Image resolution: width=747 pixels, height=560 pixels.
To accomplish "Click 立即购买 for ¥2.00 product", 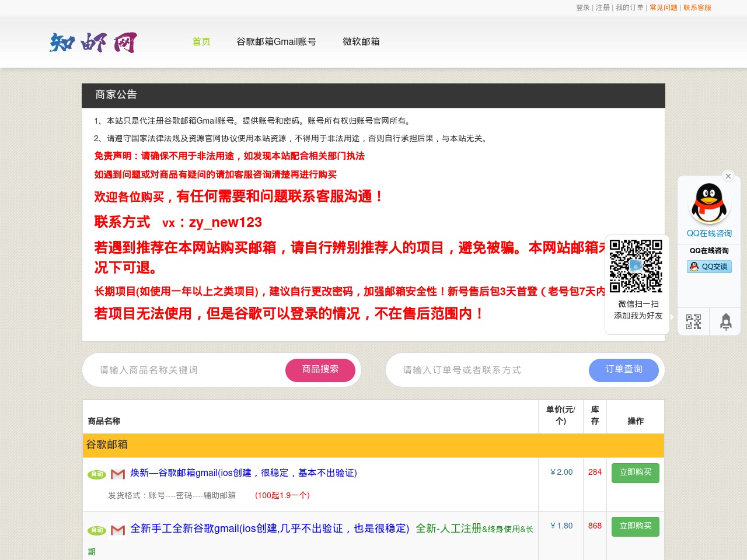I will [636, 473].
